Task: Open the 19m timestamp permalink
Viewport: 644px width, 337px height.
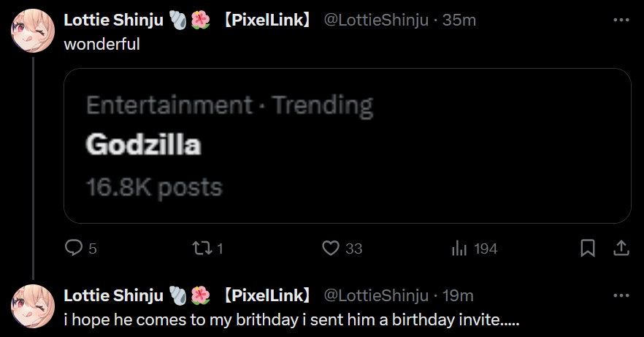Action: (x=458, y=295)
